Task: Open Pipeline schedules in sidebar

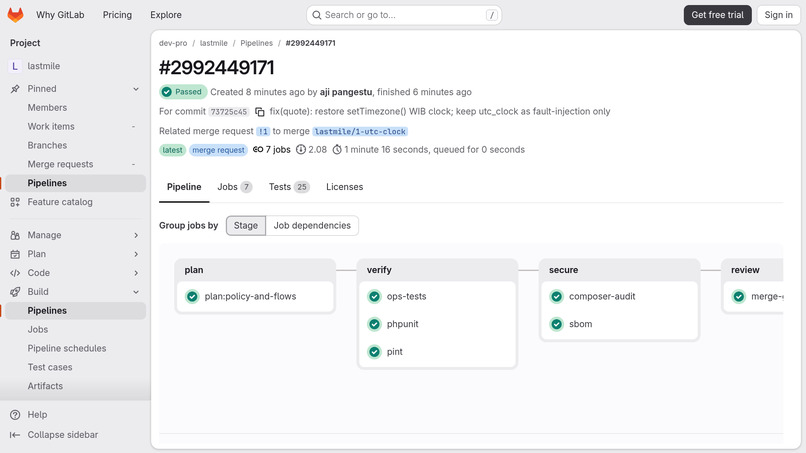Action: pyautogui.click(x=76, y=349)
